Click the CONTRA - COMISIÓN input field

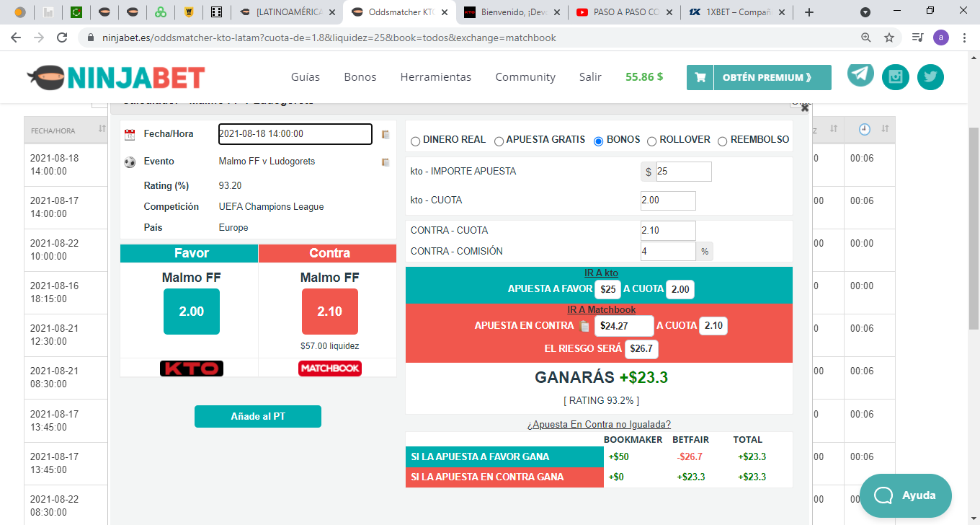(x=668, y=252)
